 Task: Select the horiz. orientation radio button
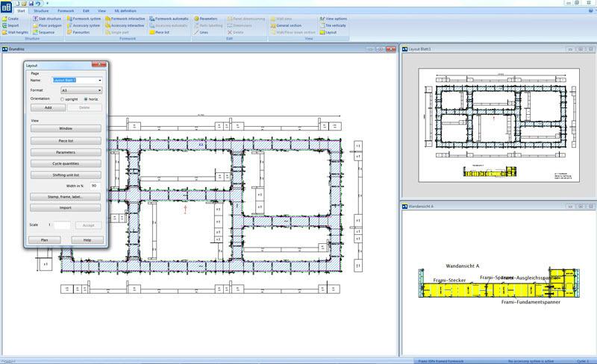(86, 98)
